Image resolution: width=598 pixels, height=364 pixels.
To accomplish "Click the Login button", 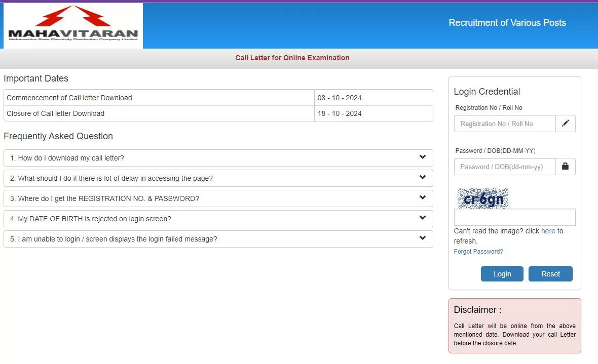I will pyautogui.click(x=502, y=274).
